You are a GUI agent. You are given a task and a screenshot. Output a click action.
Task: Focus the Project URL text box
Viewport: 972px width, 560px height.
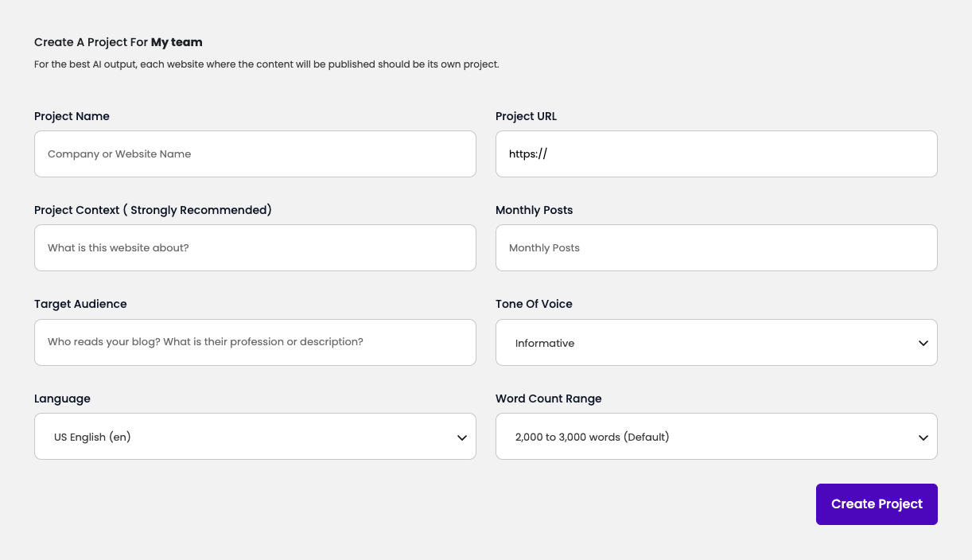(x=716, y=154)
